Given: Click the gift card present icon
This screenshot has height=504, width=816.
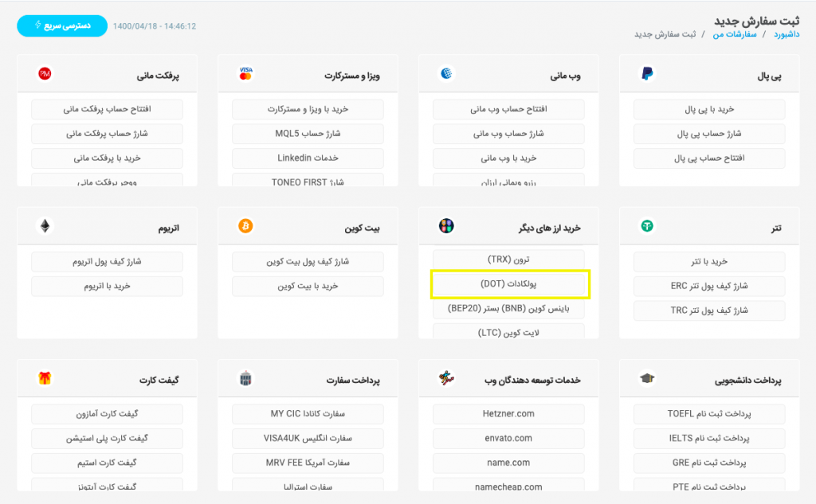Looking at the screenshot, I should click(x=45, y=378).
